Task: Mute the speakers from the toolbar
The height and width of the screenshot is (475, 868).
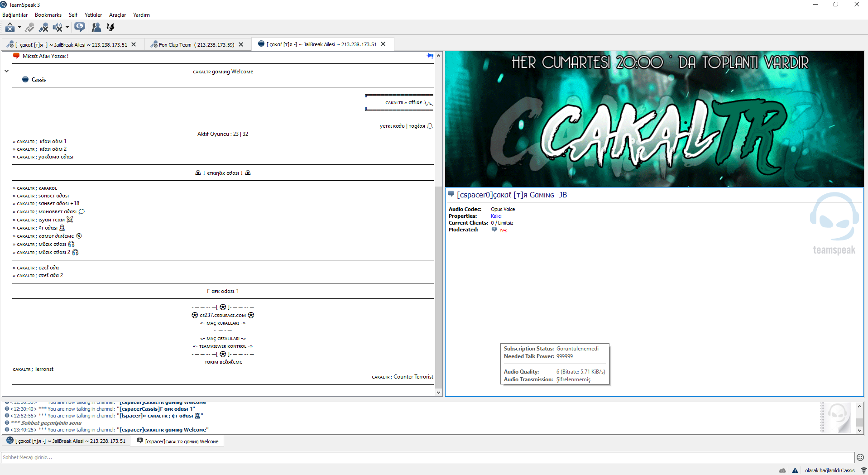Action: click(58, 28)
